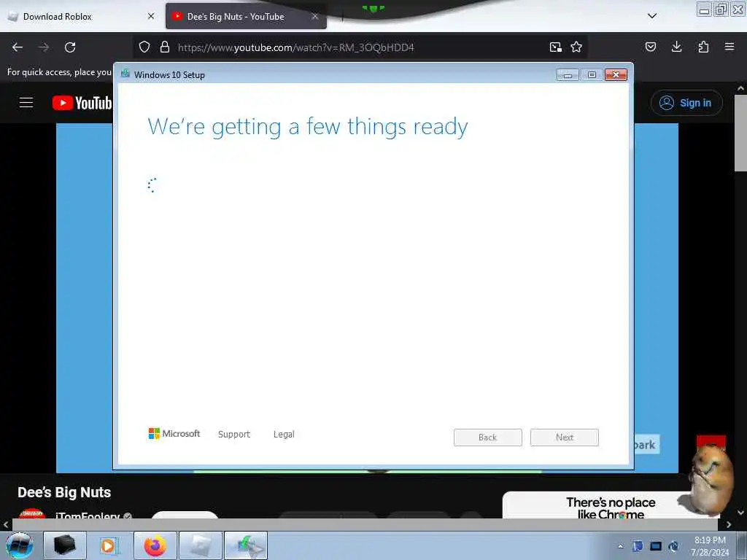Click the horizontal scrollbar right arrow
Viewport: 747px width, 560px height.
(729, 524)
